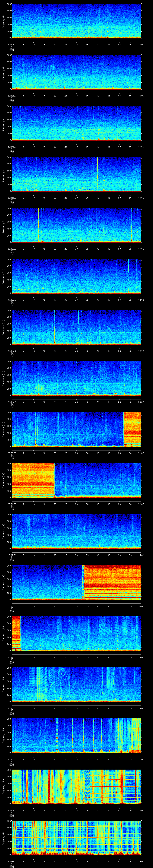Select the 26:00 end time label
The height and width of the screenshot is (868, 153).
(141, 708)
